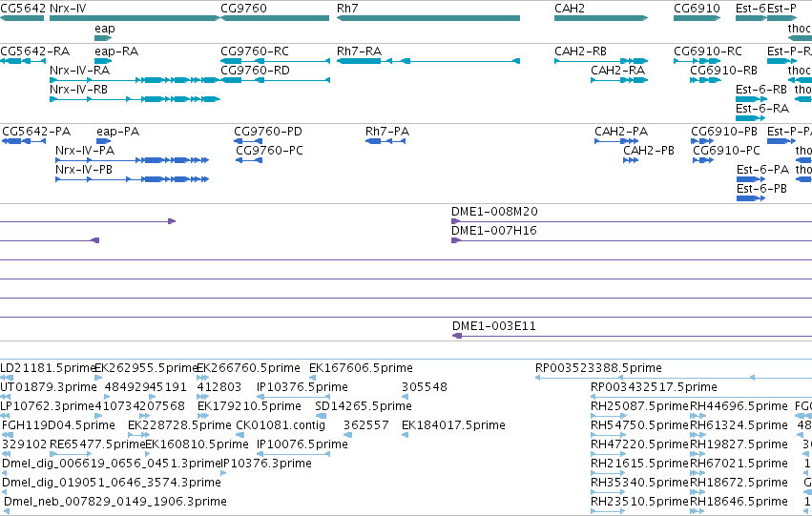Select EST EK266760.5prime
812x516 pixels.
coord(249,368)
